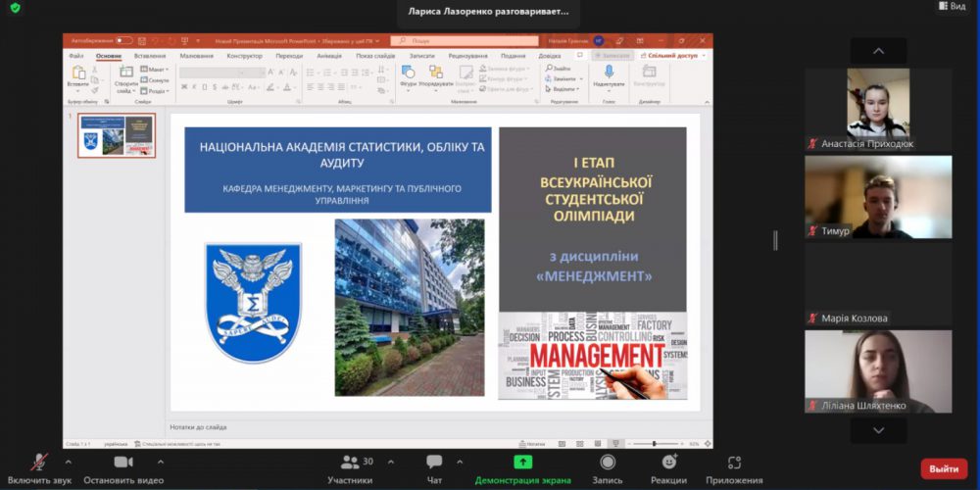
Task: Start recording the meeting
Action: click(x=608, y=463)
